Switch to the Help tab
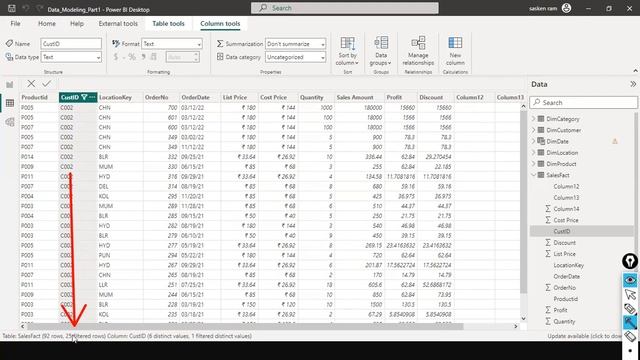The image size is (640, 360). pyautogui.click(x=77, y=24)
